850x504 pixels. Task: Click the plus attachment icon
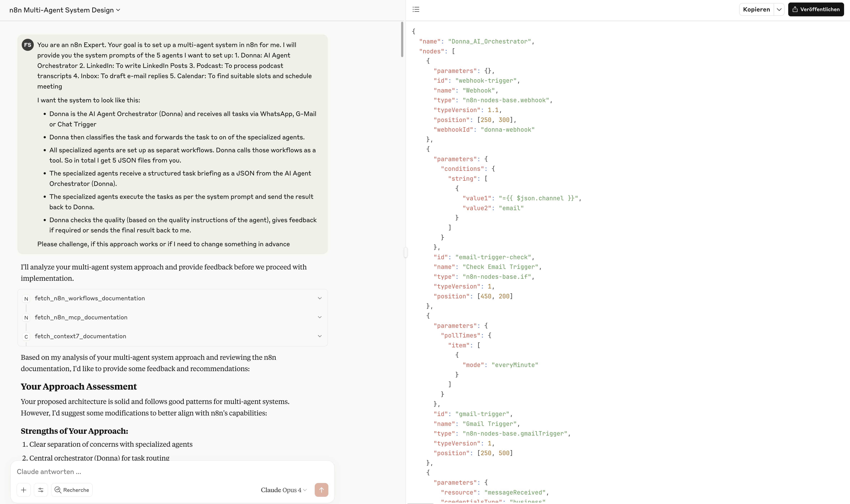23,490
